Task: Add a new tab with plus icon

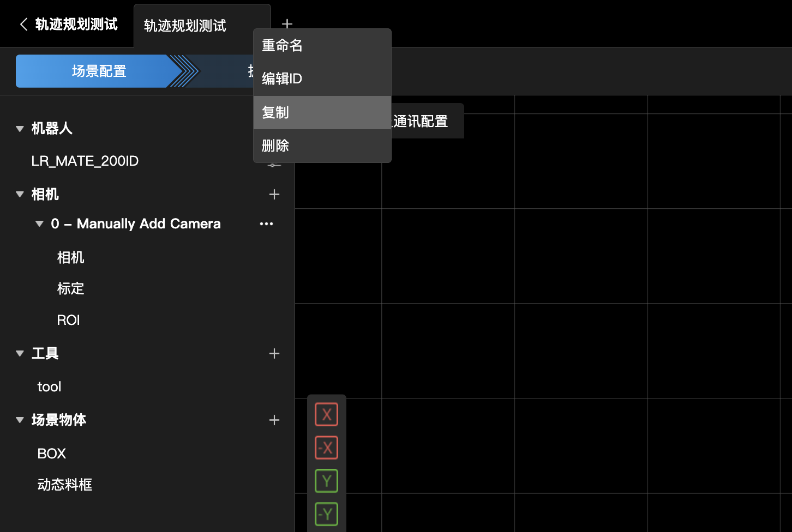Action: [287, 25]
